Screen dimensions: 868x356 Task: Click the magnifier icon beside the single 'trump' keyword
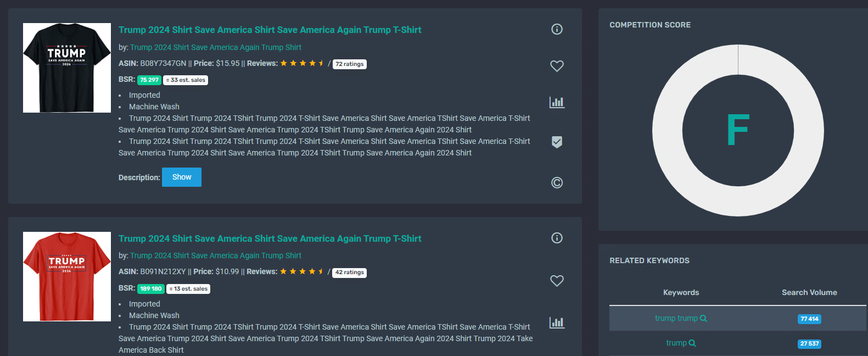(692, 343)
